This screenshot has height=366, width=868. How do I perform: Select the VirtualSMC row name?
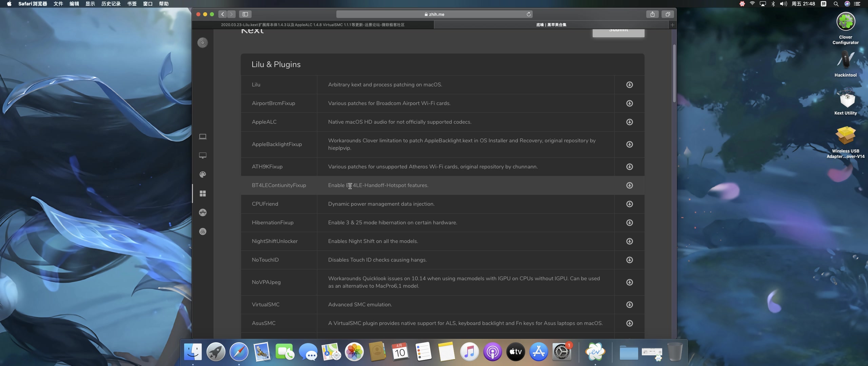click(x=265, y=305)
